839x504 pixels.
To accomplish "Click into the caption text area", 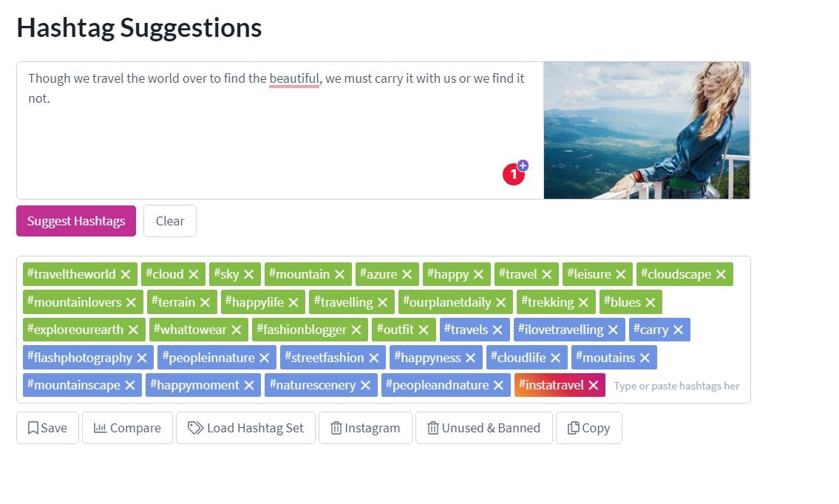I will (280, 131).
